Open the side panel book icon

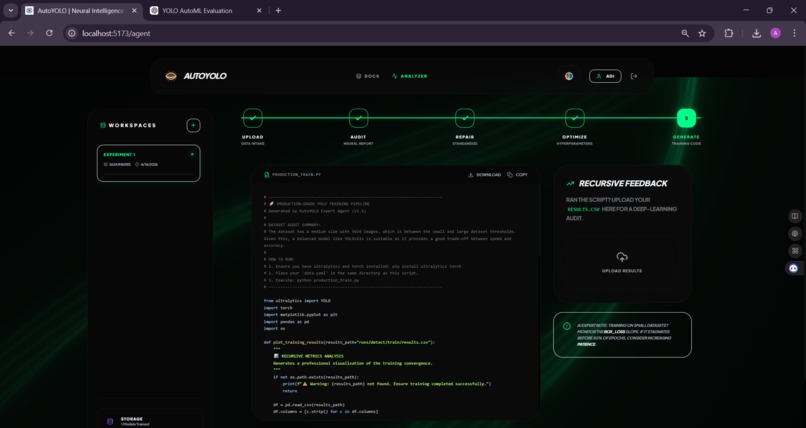pos(794,216)
